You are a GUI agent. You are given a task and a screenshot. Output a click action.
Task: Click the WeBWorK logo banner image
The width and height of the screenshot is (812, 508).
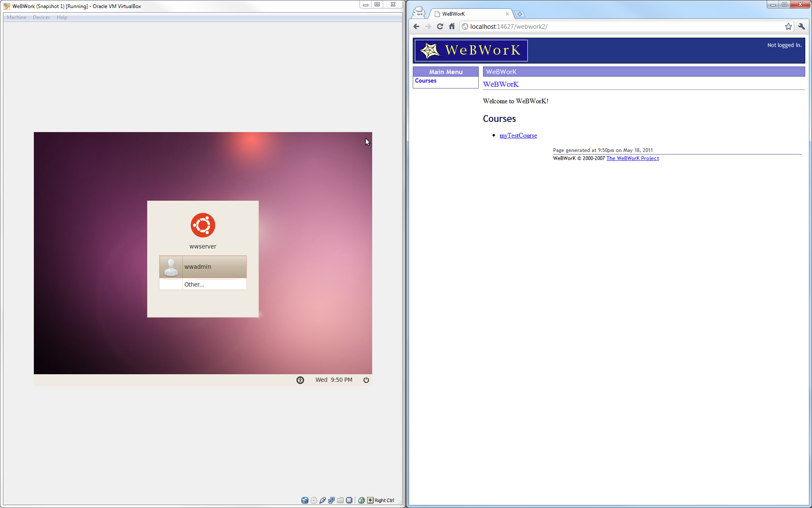click(x=471, y=50)
